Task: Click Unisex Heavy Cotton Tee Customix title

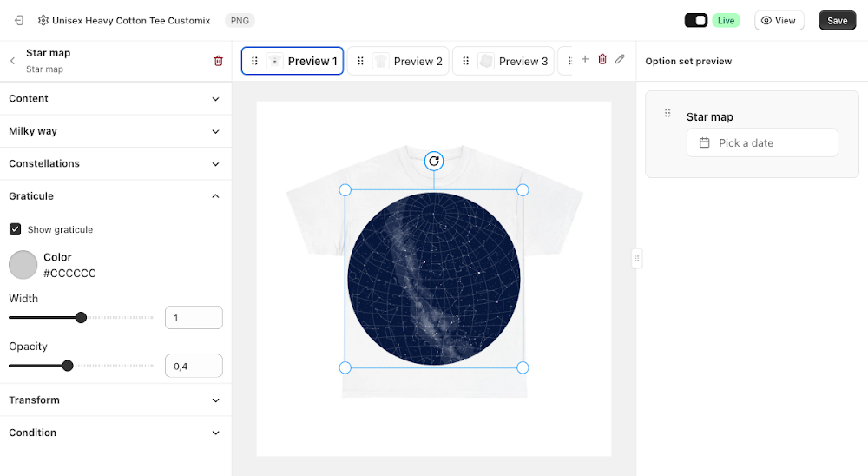Action: point(131,21)
